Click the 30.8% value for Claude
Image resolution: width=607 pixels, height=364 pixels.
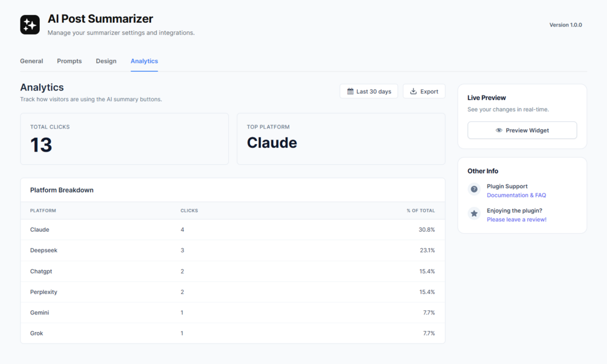[426, 230]
